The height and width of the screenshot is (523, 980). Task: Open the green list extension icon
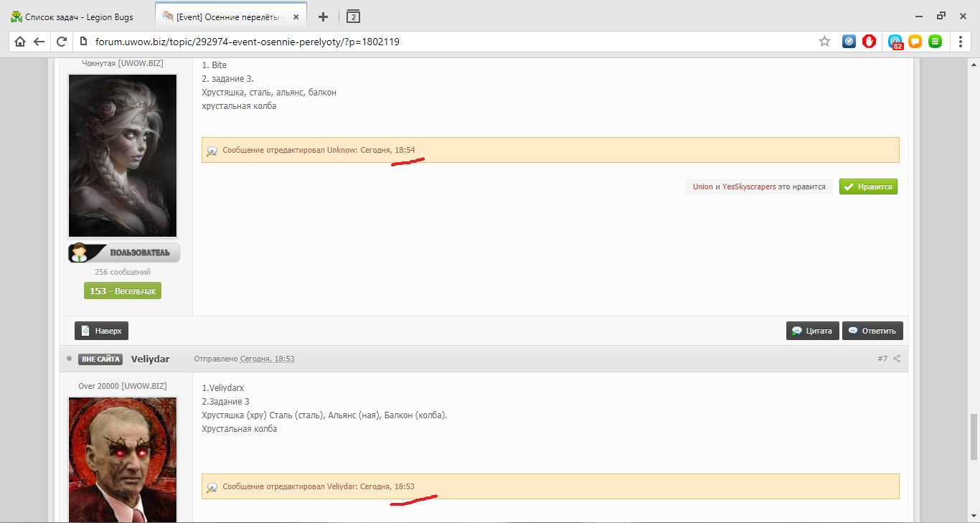click(x=935, y=42)
